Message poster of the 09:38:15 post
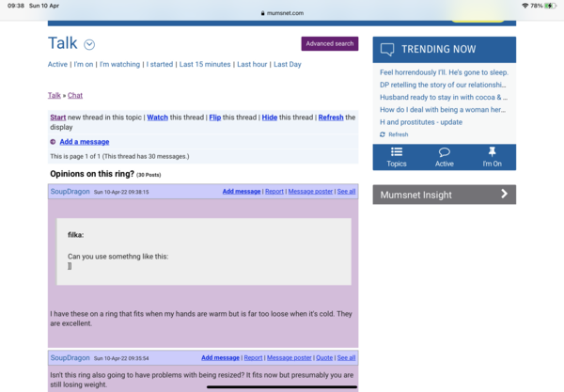The image size is (564, 392). (310, 192)
